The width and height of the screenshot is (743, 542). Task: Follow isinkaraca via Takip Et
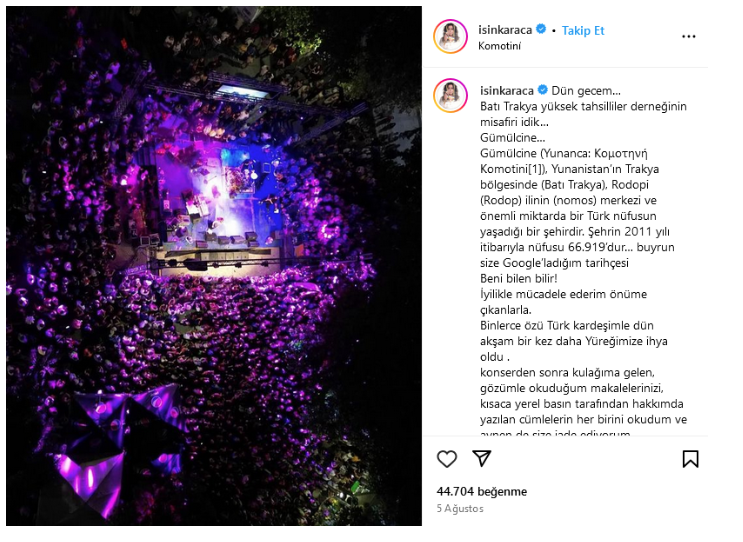click(x=583, y=31)
